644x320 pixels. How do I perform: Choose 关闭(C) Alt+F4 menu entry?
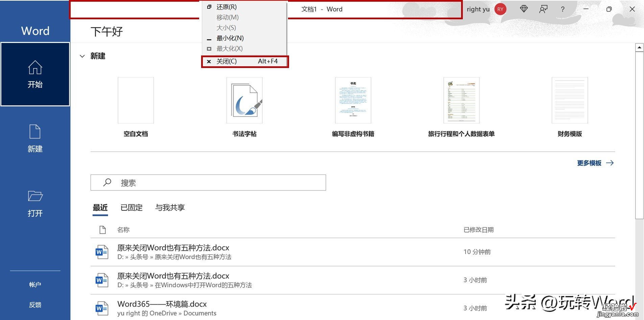point(245,62)
